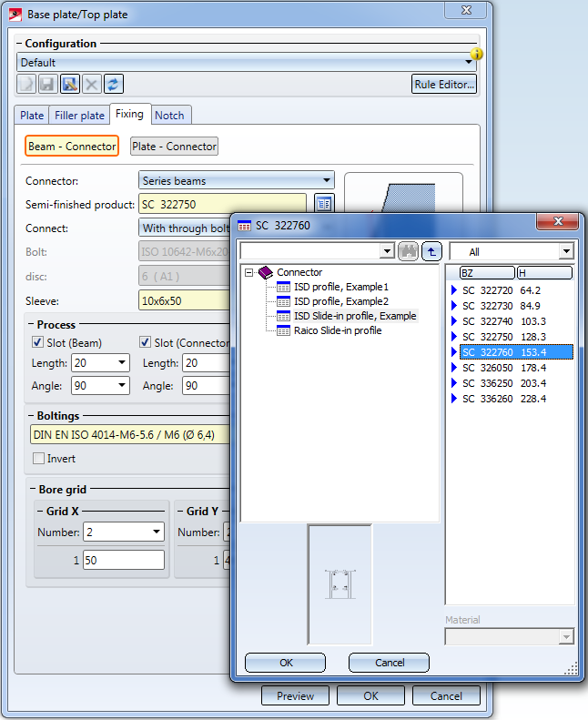Open the Material dropdown
The width and height of the screenshot is (588, 720).
[x=566, y=637]
